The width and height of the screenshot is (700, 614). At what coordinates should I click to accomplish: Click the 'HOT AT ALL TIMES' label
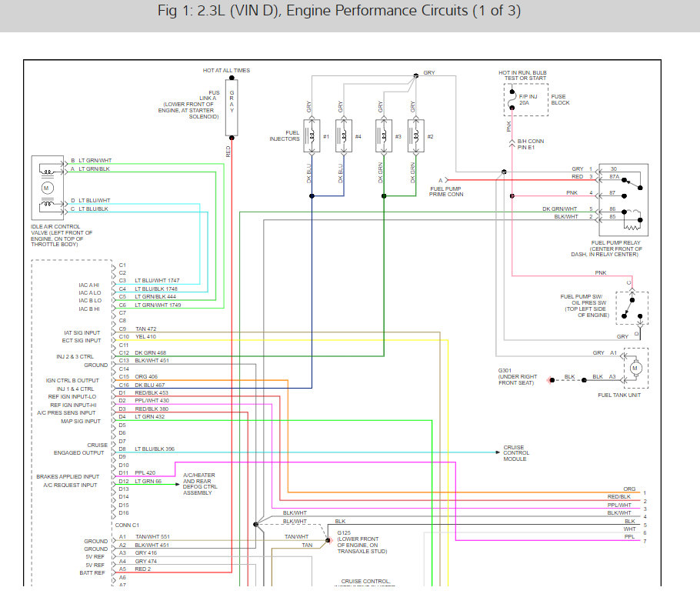point(226,71)
